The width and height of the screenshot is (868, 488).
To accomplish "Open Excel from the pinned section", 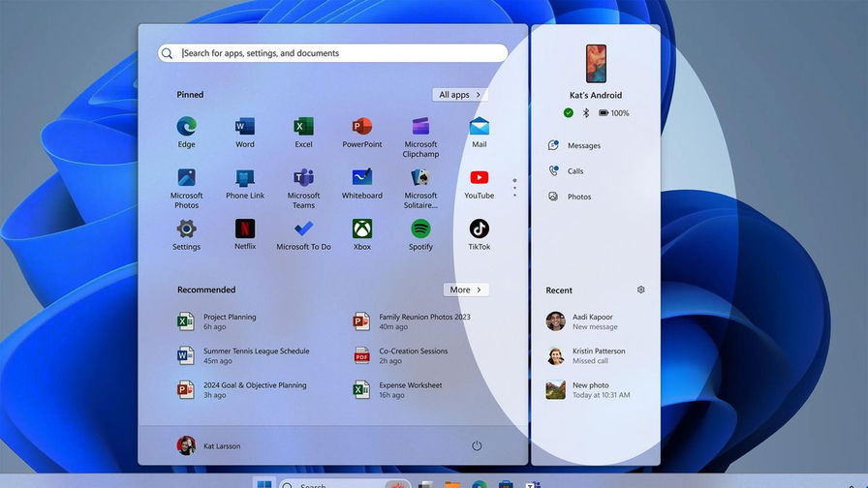I will click(303, 127).
